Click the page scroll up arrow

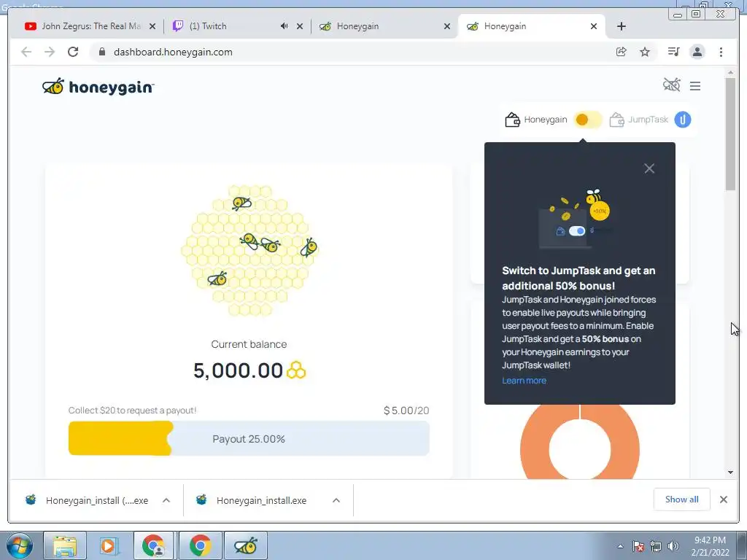tap(731, 72)
